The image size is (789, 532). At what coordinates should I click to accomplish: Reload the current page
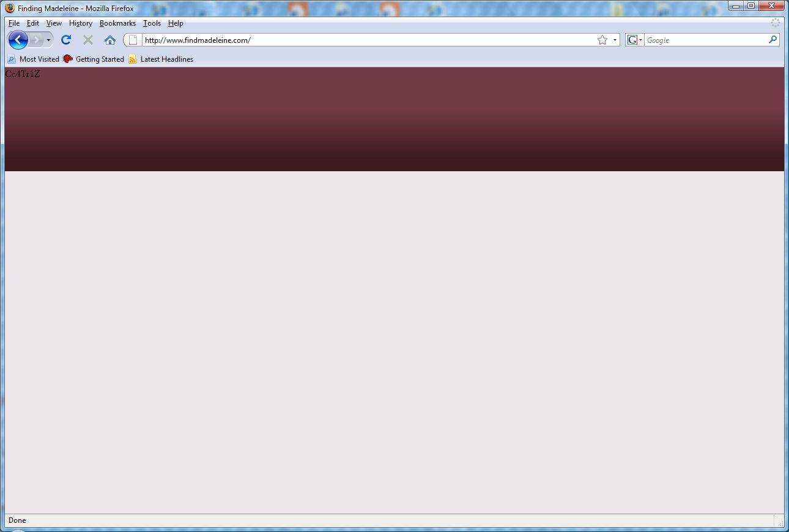66,40
